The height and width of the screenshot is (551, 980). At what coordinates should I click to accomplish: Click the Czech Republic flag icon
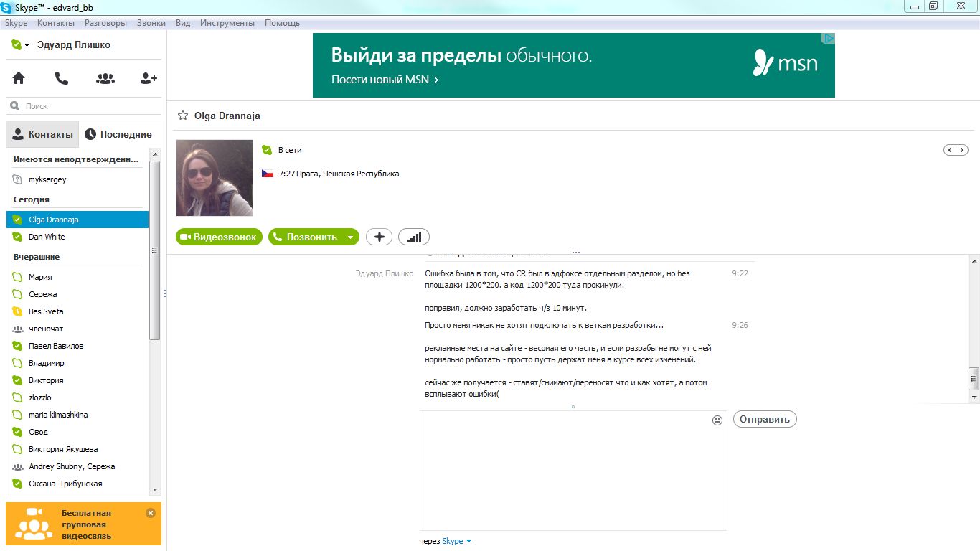pos(268,174)
